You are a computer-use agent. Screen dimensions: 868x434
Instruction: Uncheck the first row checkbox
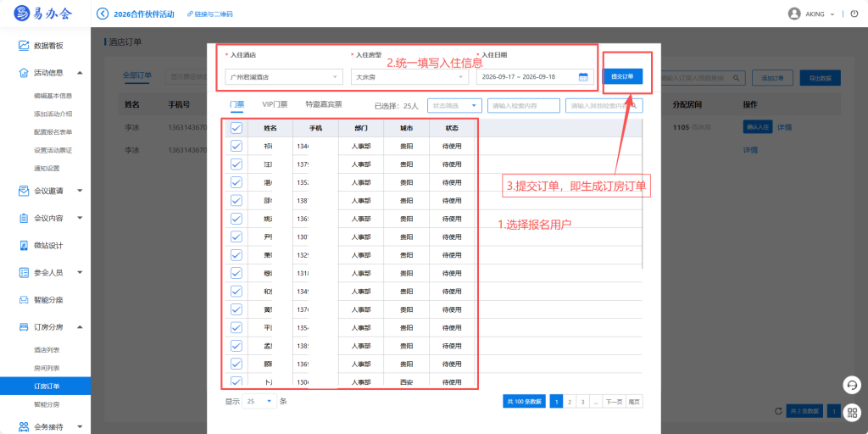click(x=236, y=146)
